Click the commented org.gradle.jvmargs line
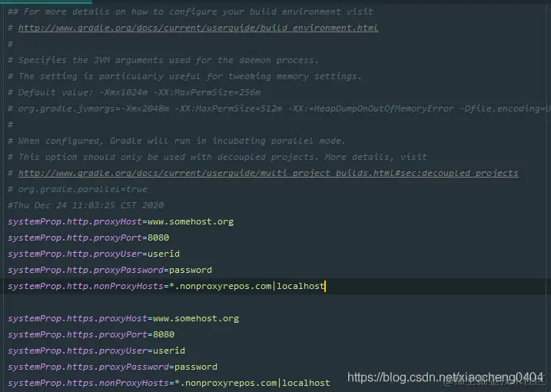This screenshot has height=392, width=551. point(279,108)
